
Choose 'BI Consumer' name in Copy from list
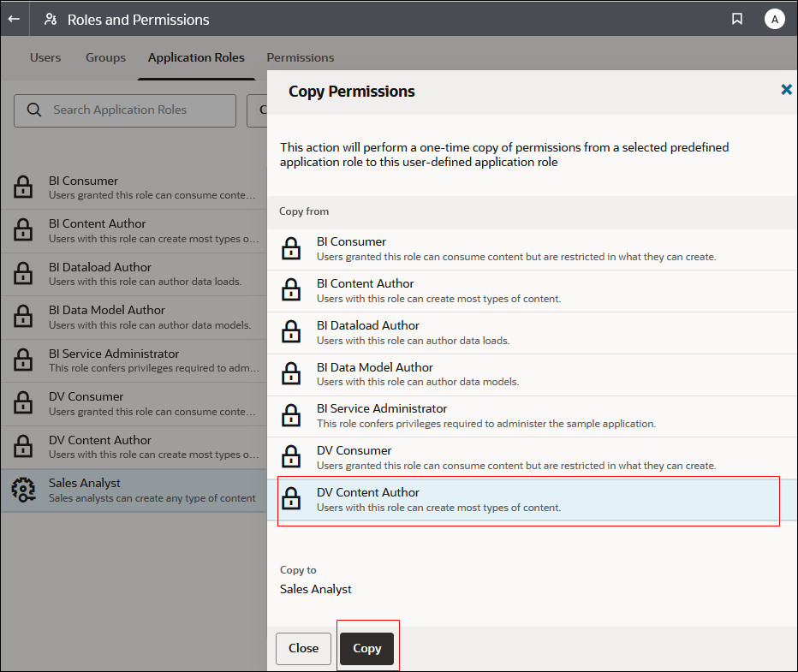pos(351,241)
